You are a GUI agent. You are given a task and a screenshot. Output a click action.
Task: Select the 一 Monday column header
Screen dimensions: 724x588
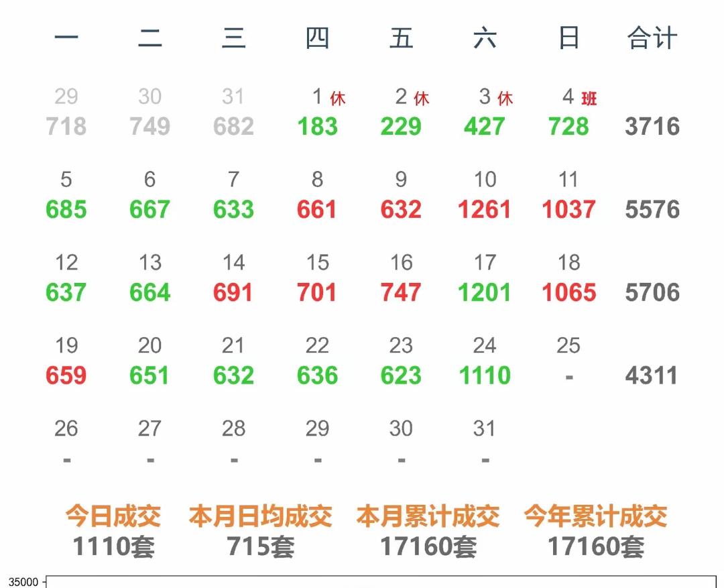pos(65,38)
